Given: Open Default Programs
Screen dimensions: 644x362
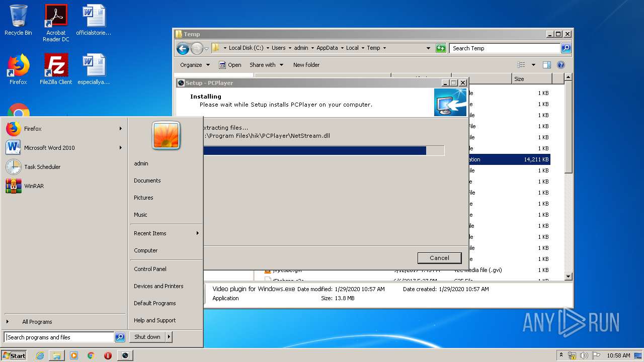Looking at the screenshot, I should click(x=154, y=303).
